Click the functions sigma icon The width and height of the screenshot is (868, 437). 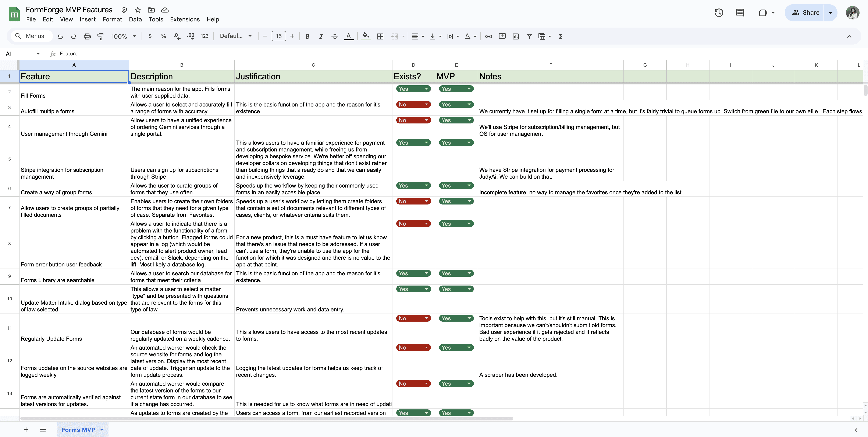coord(560,36)
